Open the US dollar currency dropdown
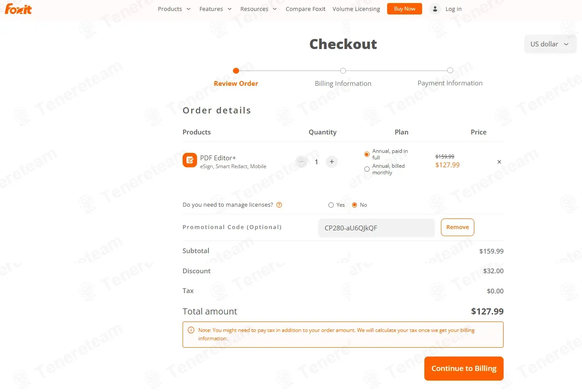Screen dimensions: 582x392 550,44
